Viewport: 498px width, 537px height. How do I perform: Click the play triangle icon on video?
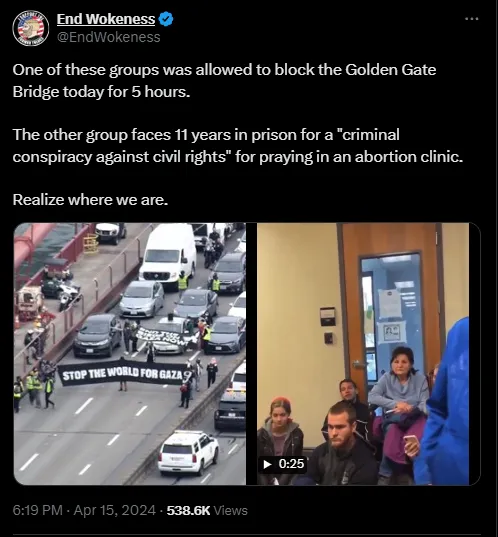tap(267, 464)
